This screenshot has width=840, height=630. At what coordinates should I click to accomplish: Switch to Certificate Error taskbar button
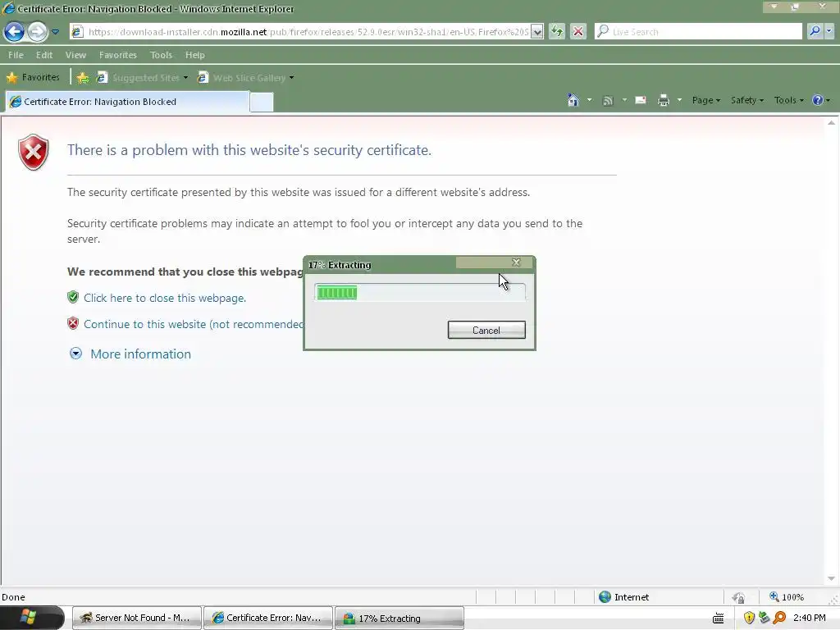[268, 618]
